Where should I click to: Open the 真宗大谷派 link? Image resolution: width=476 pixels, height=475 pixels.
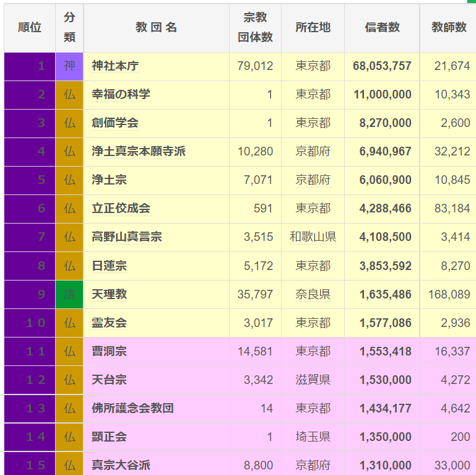pos(121,465)
